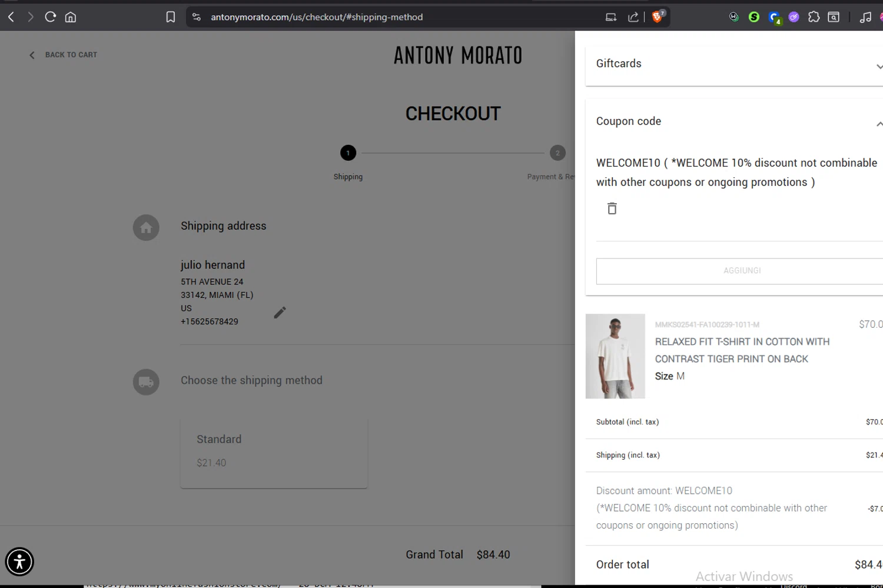This screenshot has height=588, width=883.
Task: Open the blue C extension with badge 4
Action: tap(774, 18)
